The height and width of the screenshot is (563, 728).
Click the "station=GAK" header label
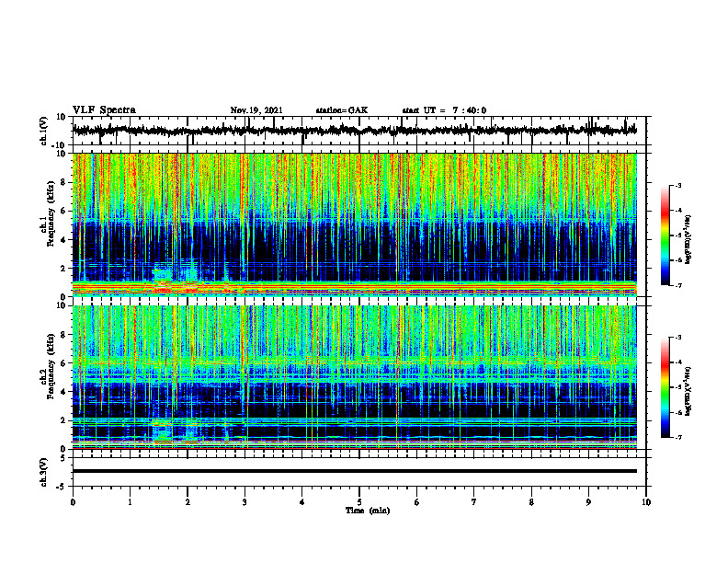coord(342,110)
